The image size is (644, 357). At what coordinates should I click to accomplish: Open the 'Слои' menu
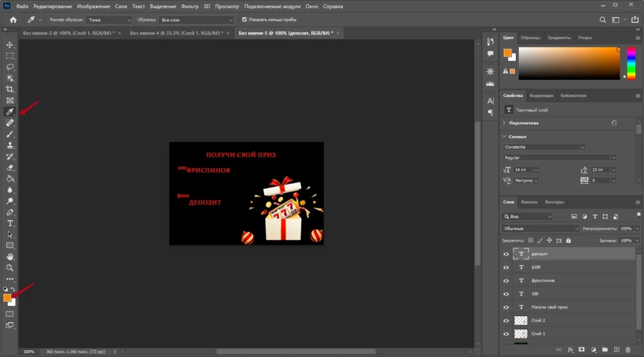point(121,6)
